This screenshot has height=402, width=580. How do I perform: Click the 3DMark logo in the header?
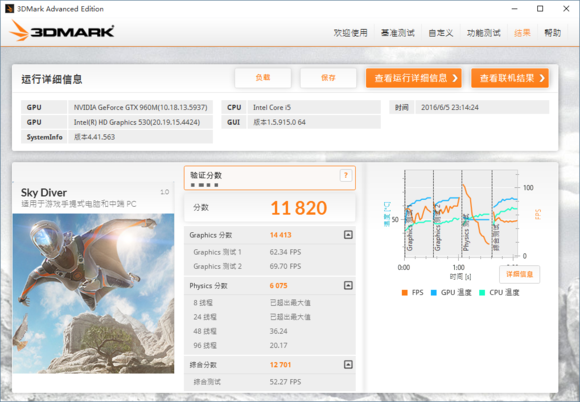(62, 30)
